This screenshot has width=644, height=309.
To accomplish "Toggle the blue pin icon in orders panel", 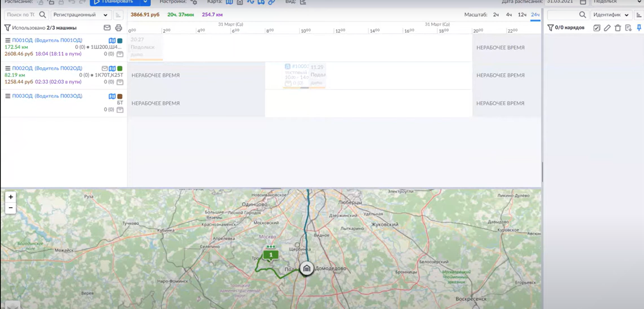I will [639, 28].
